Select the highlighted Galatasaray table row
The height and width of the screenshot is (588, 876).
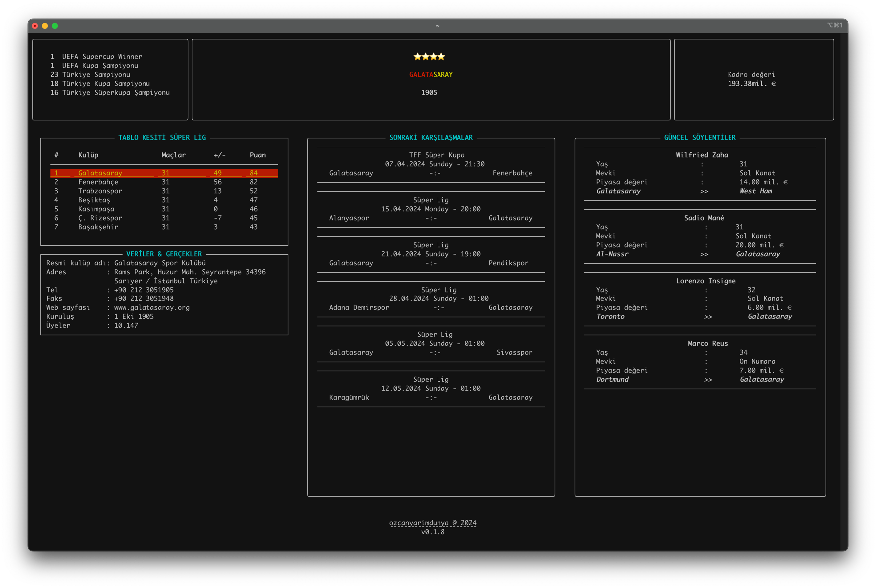(164, 173)
